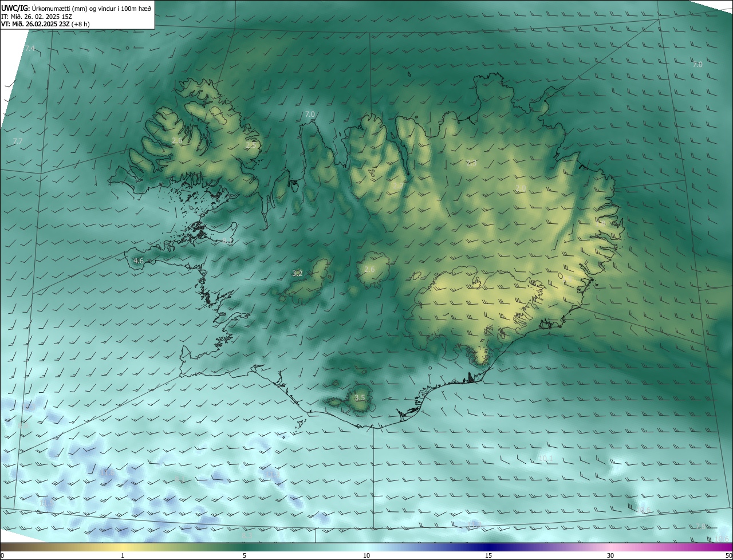
Task: Click the 7.8 value label
Action: click(x=701, y=526)
